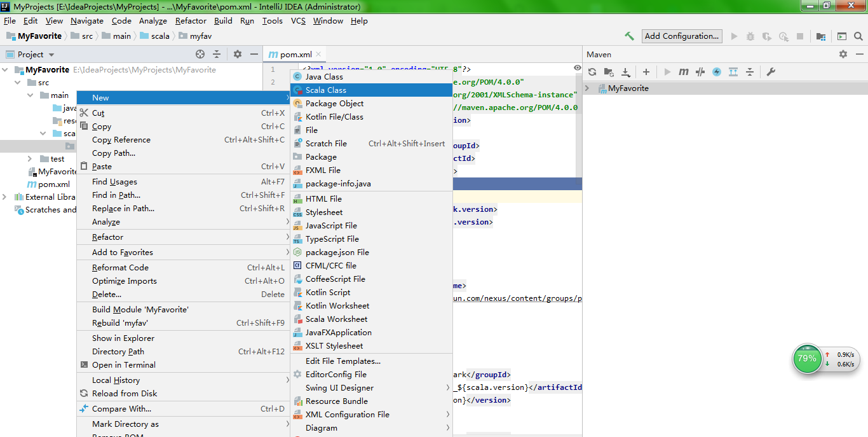Click the Scala Class icon in New submenu
The image size is (868, 437).
click(297, 90)
